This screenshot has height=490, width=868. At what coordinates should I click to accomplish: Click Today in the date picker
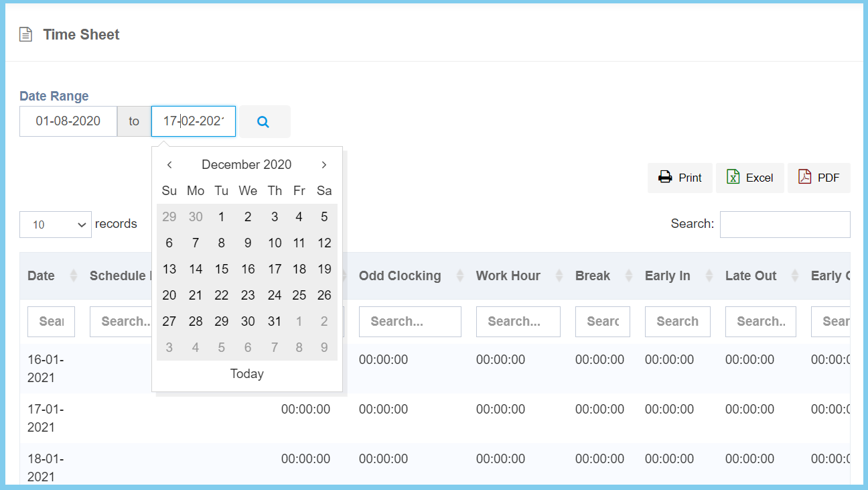pos(246,374)
